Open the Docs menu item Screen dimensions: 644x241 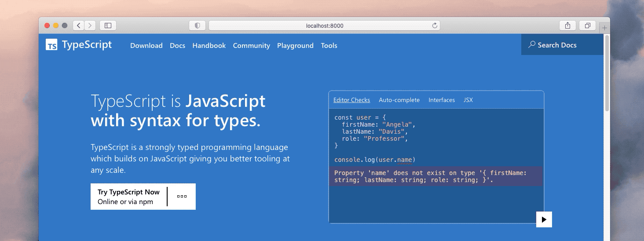pyautogui.click(x=177, y=45)
